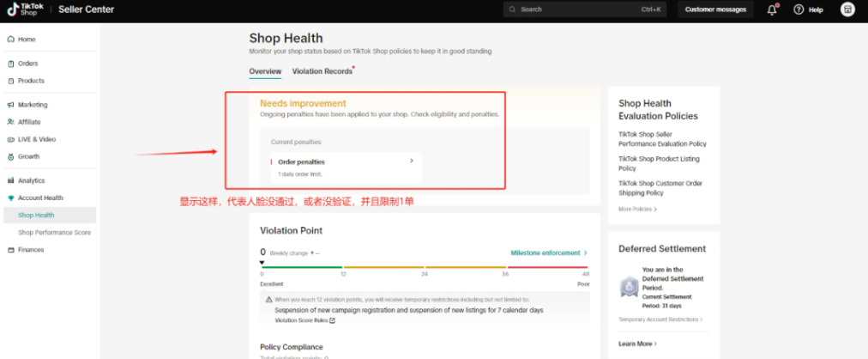Open the shop profile avatar icon
868x359 pixels.
click(x=847, y=9)
